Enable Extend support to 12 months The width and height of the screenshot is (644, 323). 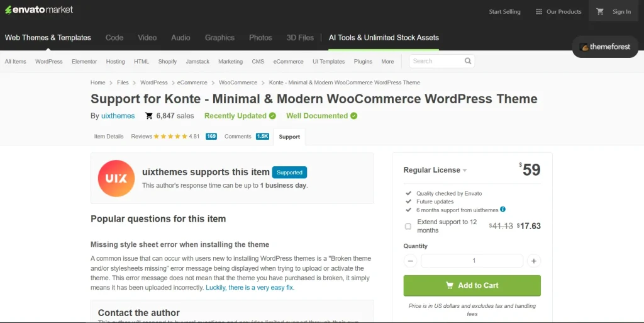coord(408,227)
